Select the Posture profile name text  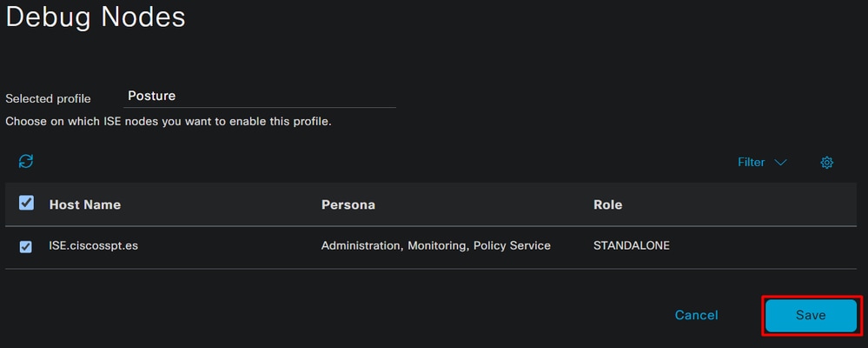click(x=152, y=96)
